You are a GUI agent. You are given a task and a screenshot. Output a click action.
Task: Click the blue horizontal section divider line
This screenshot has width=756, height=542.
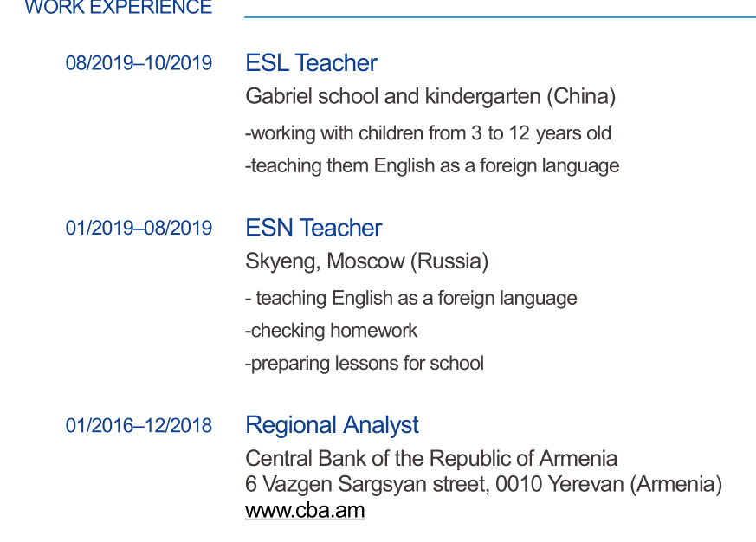point(500,16)
